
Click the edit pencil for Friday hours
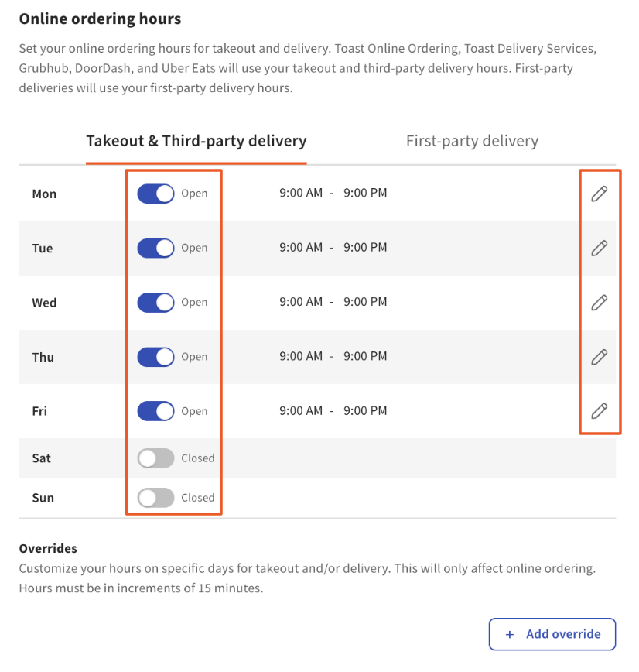click(599, 411)
